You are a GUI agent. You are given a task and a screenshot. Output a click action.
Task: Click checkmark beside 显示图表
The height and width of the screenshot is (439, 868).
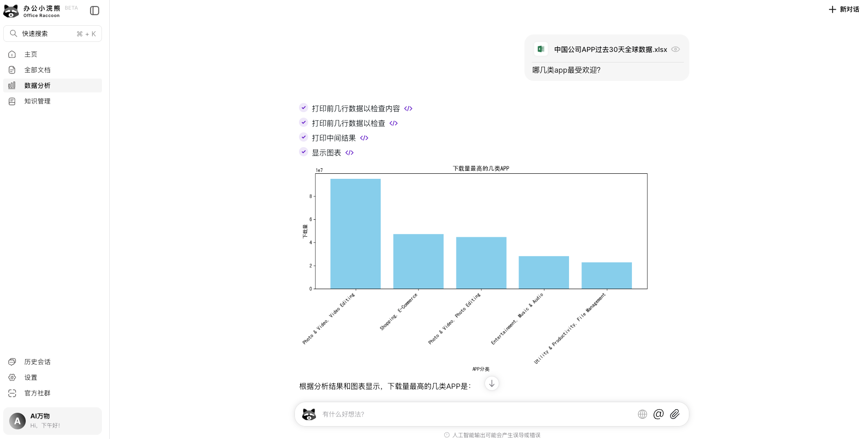click(304, 152)
